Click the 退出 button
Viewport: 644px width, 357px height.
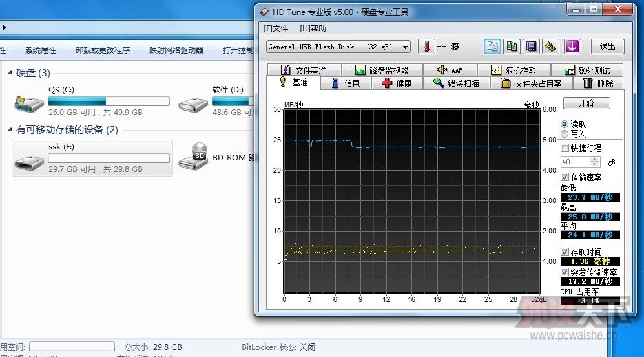[x=607, y=47]
